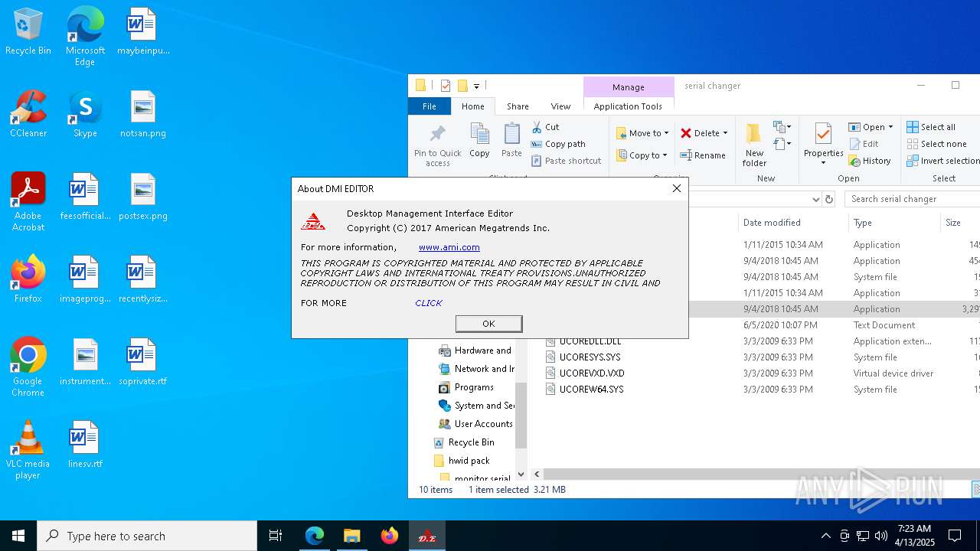The image size is (980, 551).
Task: Close the About DMI Editor dialog
Action: click(x=676, y=188)
